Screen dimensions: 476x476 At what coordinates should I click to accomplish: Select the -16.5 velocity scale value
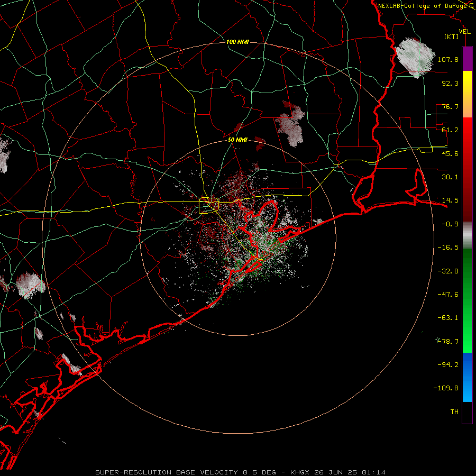pyautogui.click(x=448, y=248)
